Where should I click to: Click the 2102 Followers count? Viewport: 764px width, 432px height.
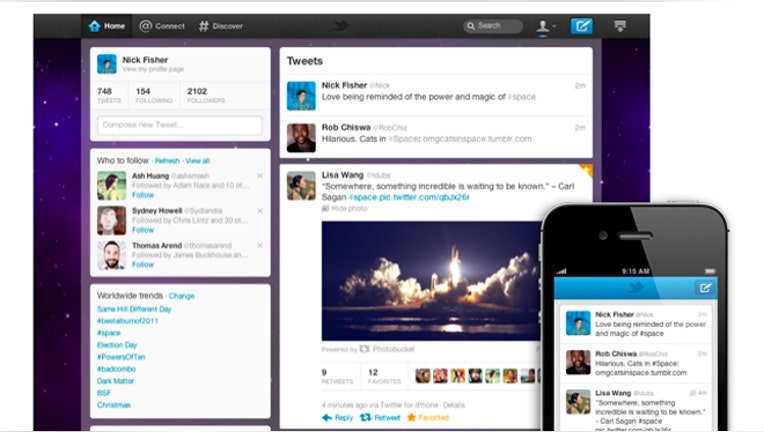[206, 95]
